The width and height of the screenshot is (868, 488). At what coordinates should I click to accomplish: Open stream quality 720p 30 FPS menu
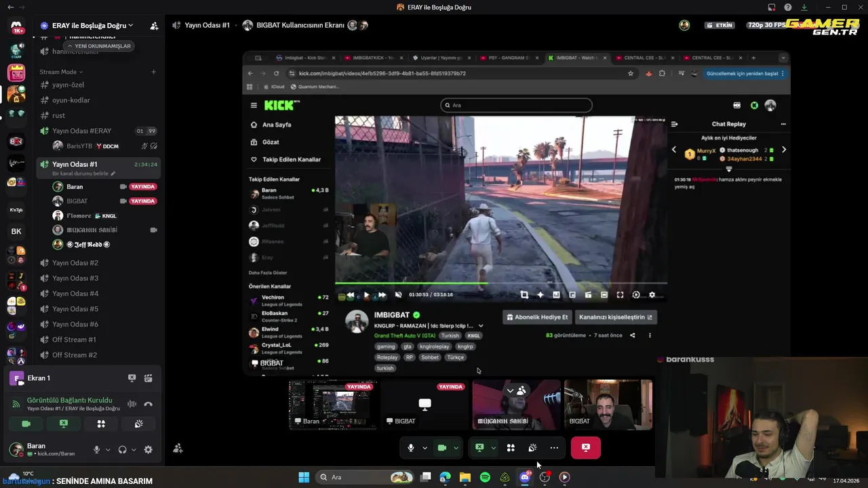[x=767, y=25]
